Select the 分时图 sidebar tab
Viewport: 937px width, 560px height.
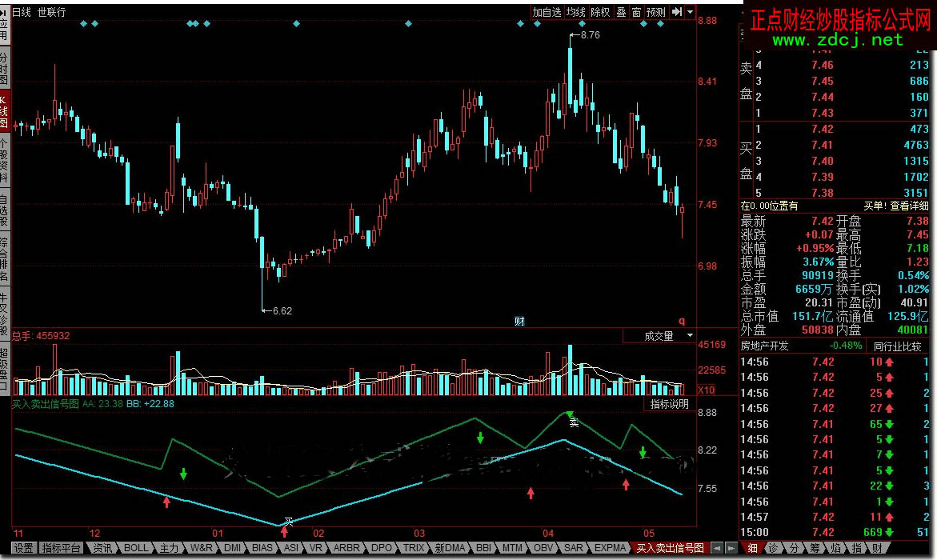[x=4, y=70]
